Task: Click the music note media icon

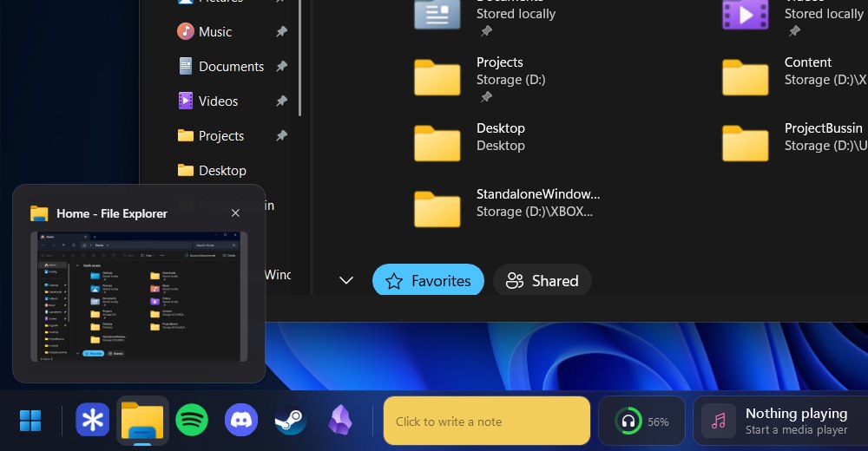Action: pos(719,422)
